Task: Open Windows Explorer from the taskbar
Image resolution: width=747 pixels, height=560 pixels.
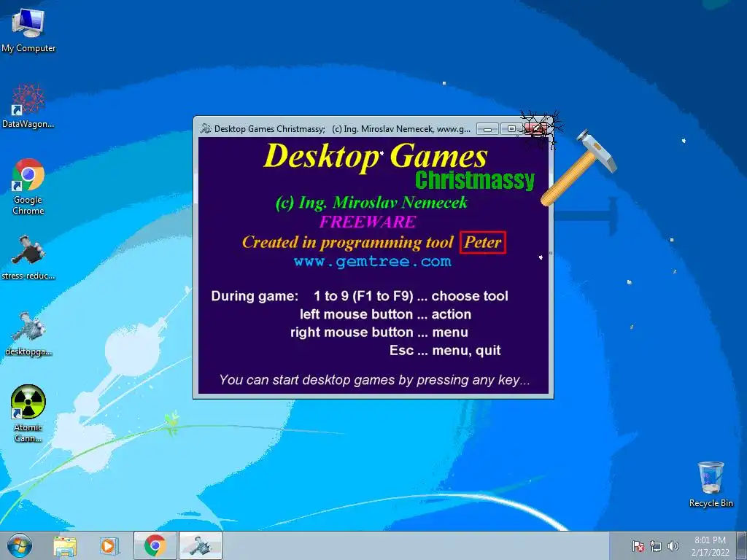Action: tap(65, 546)
